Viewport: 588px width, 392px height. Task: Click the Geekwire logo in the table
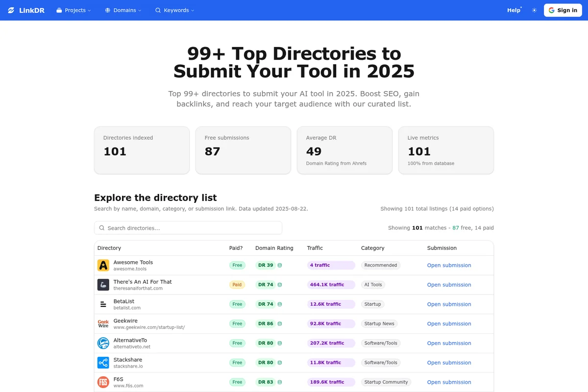103,323
